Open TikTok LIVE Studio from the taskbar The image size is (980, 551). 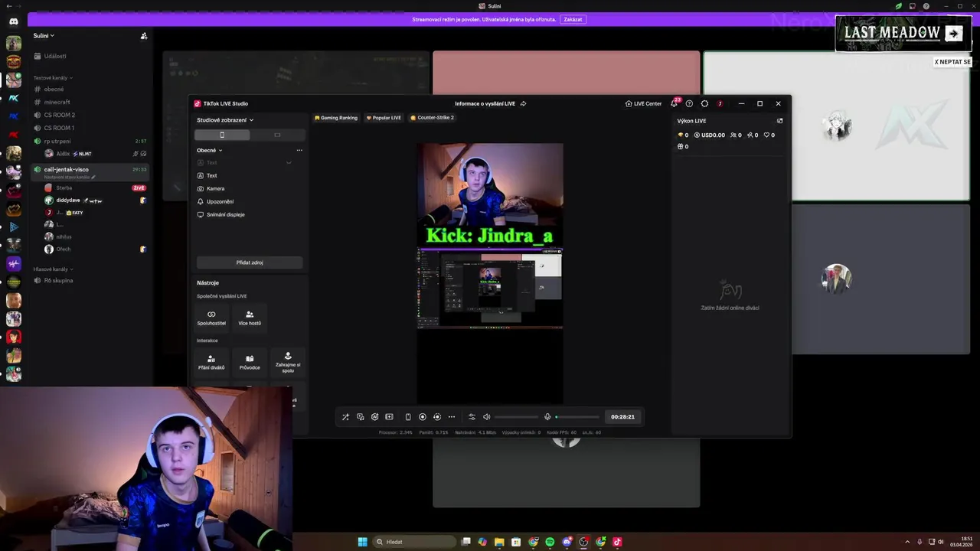(x=617, y=542)
